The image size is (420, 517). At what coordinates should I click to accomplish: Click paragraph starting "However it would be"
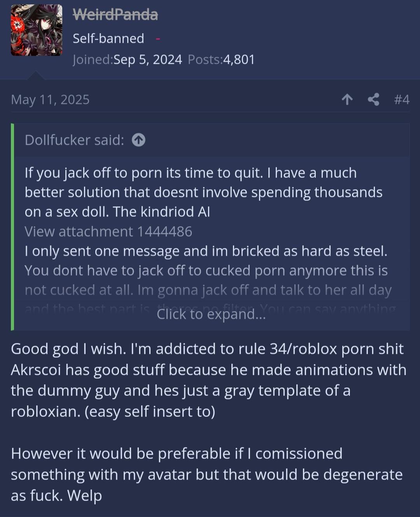click(x=206, y=474)
